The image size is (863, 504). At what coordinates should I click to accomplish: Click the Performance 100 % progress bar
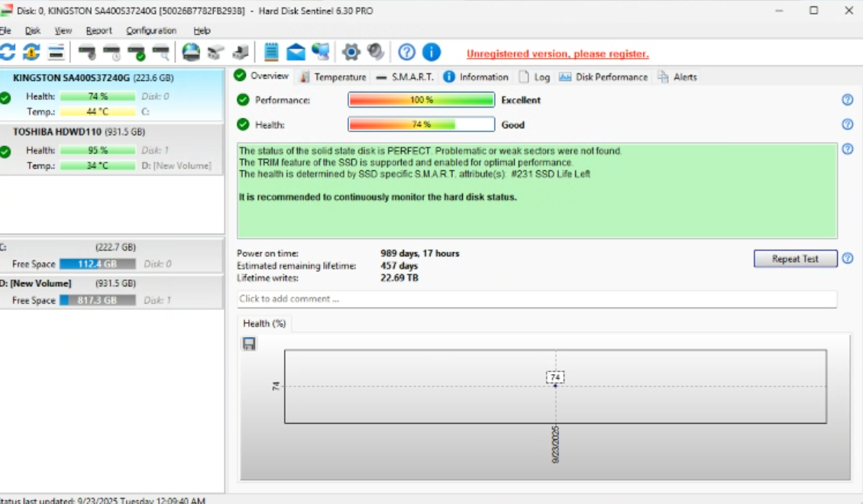[x=421, y=99]
